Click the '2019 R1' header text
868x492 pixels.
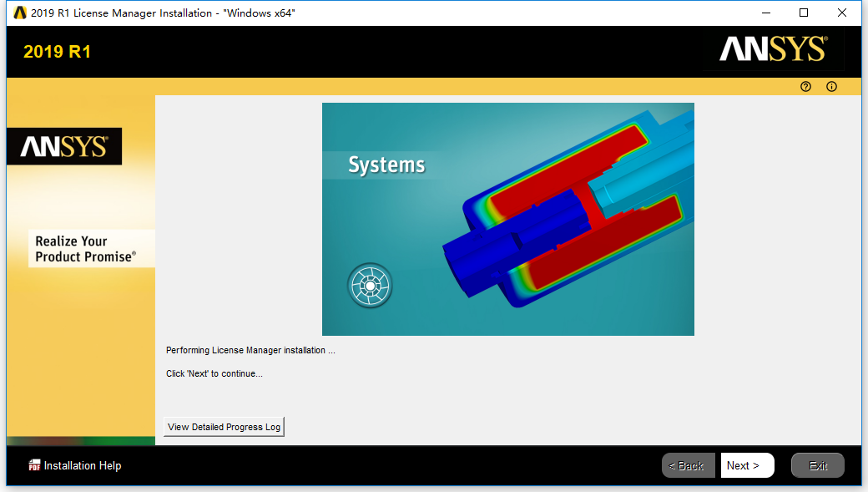(57, 52)
